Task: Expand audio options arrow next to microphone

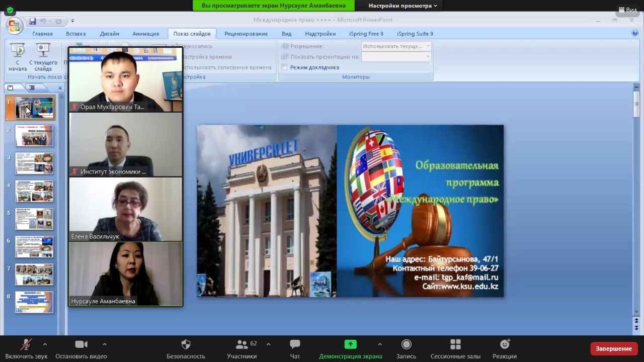Action: (x=45, y=344)
